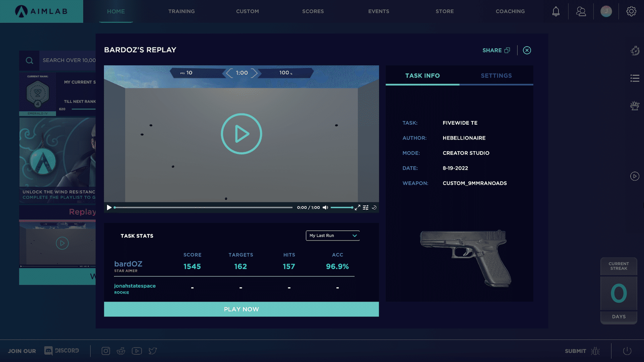Click the jonahstatespace player name
Viewport: 644px width, 362px height.
135,286
